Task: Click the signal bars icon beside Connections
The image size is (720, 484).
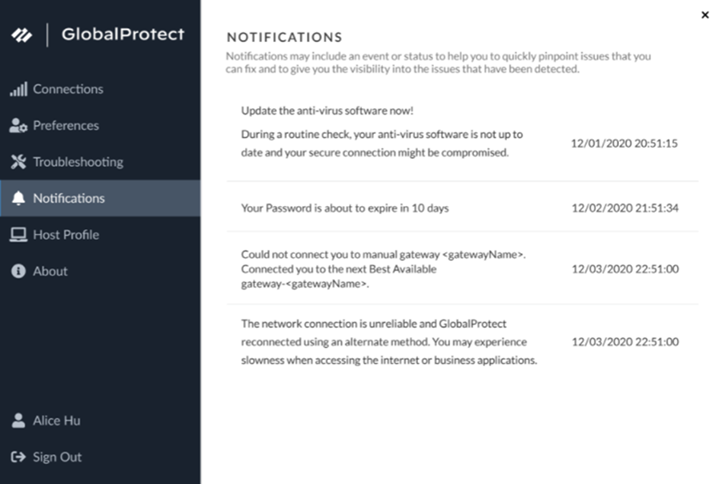Action: coord(18,89)
